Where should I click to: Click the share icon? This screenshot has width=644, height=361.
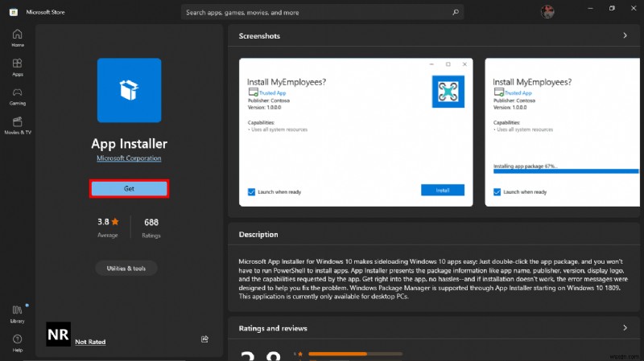pos(204,338)
